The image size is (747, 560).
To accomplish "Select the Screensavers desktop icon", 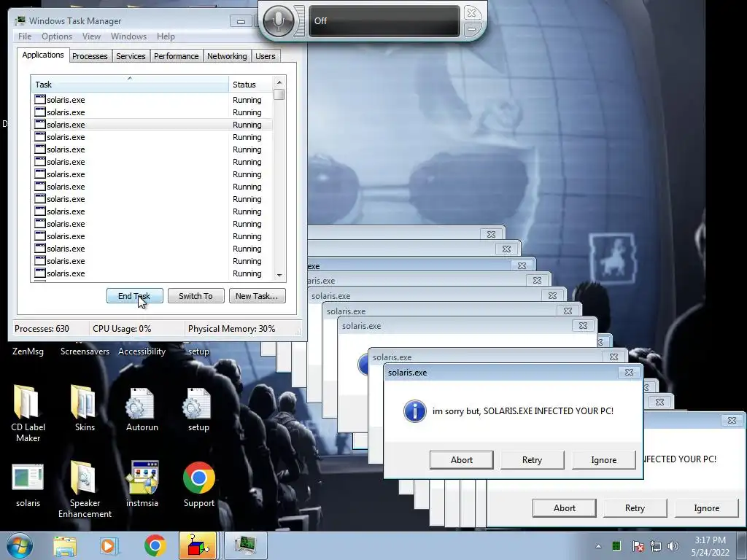I will tap(85, 351).
